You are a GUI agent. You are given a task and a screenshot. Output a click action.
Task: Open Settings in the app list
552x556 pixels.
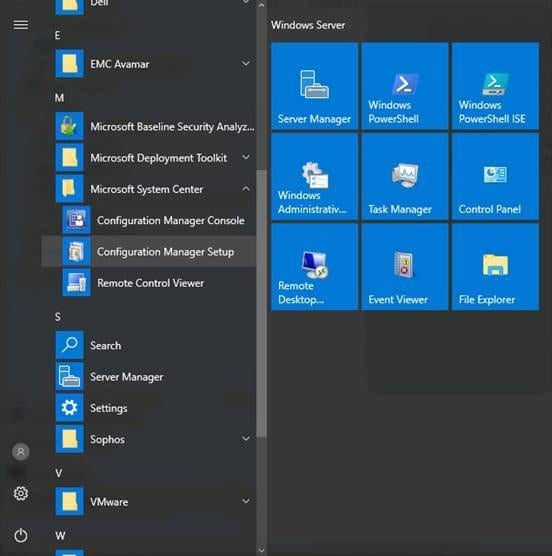[149, 408]
